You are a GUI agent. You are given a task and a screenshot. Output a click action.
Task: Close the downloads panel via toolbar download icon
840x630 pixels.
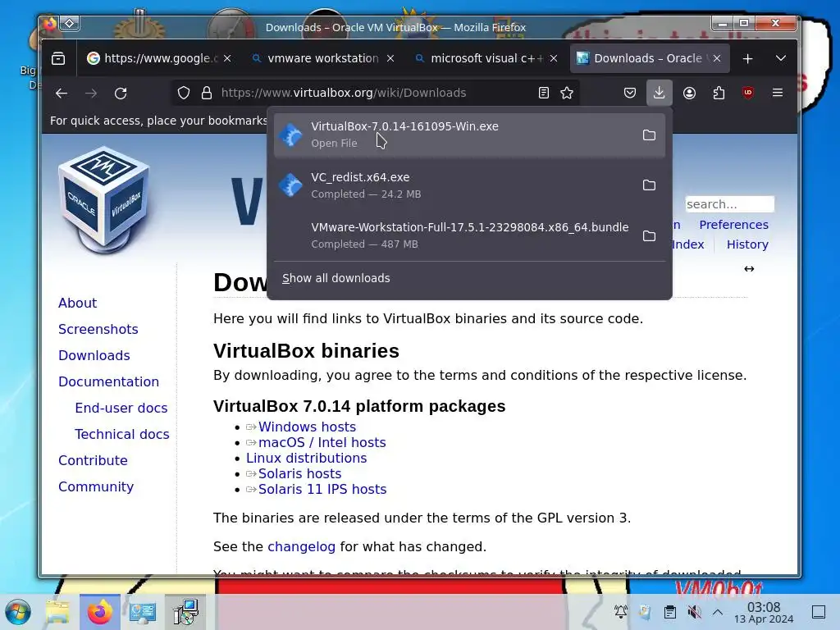click(x=659, y=94)
